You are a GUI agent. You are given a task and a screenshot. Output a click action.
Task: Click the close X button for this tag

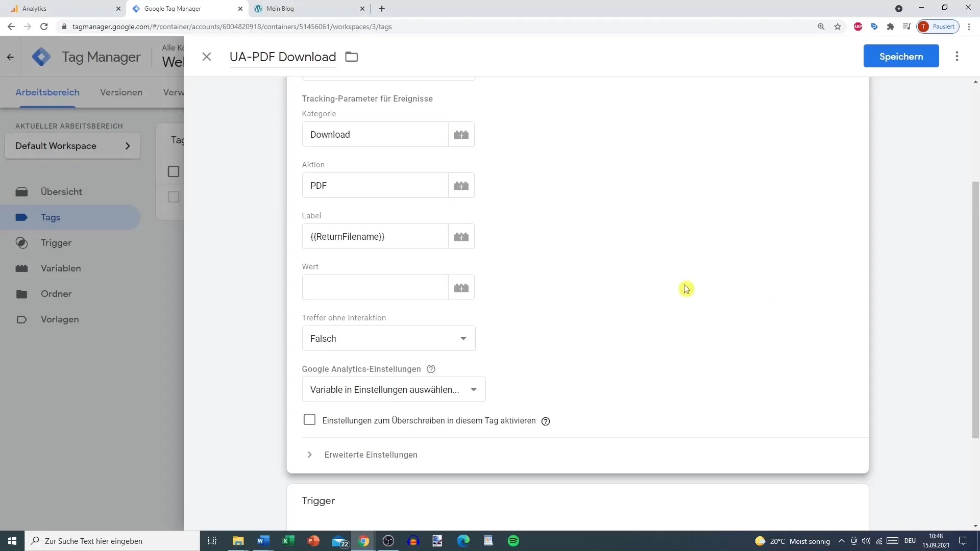pos(207,57)
